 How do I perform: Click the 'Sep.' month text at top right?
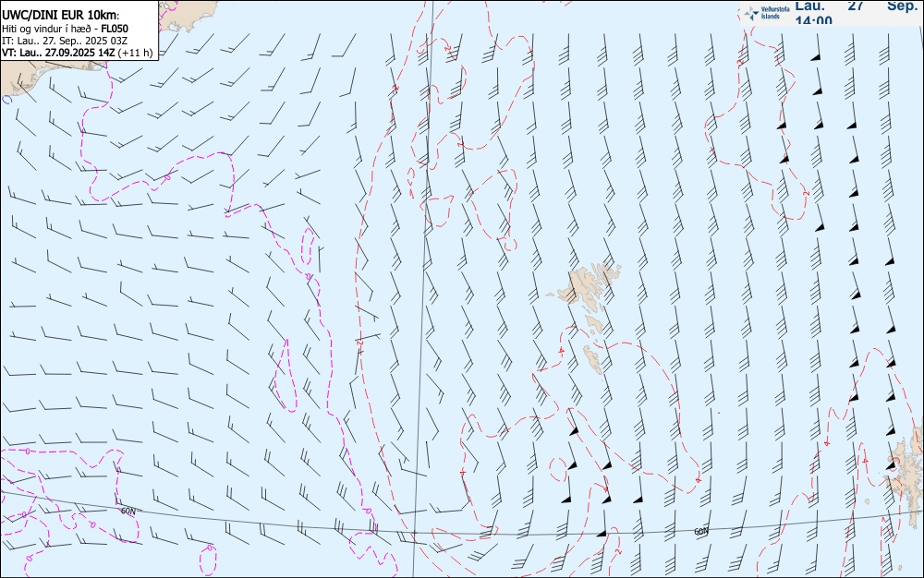(x=902, y=6)
